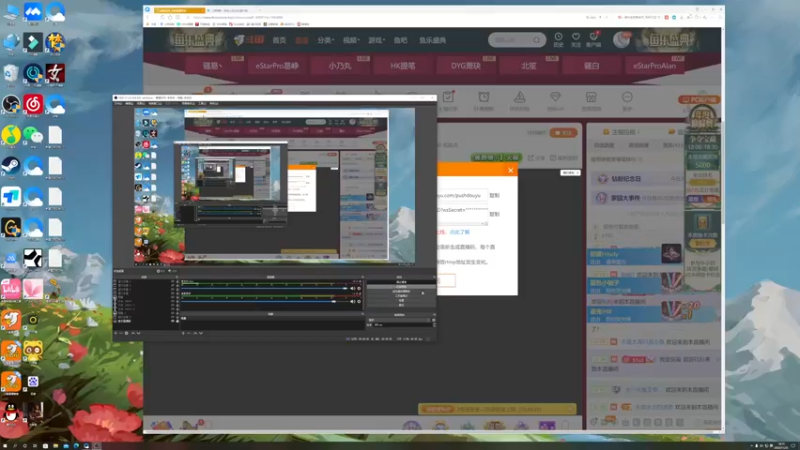Image resolution: width=800 pixels, height=450 pixels.
Task: Mute the second audio mixer channel in OBS
Action: [353, 302]
